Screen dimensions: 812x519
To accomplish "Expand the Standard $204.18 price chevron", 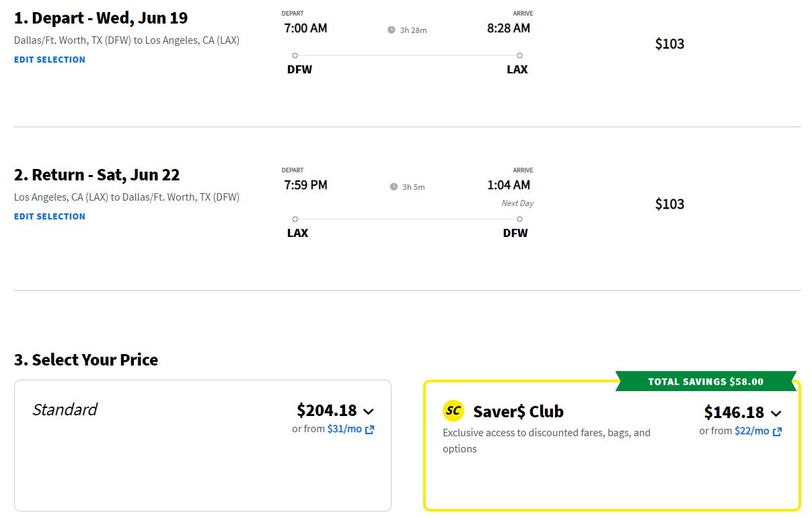I will click(368, 411).
